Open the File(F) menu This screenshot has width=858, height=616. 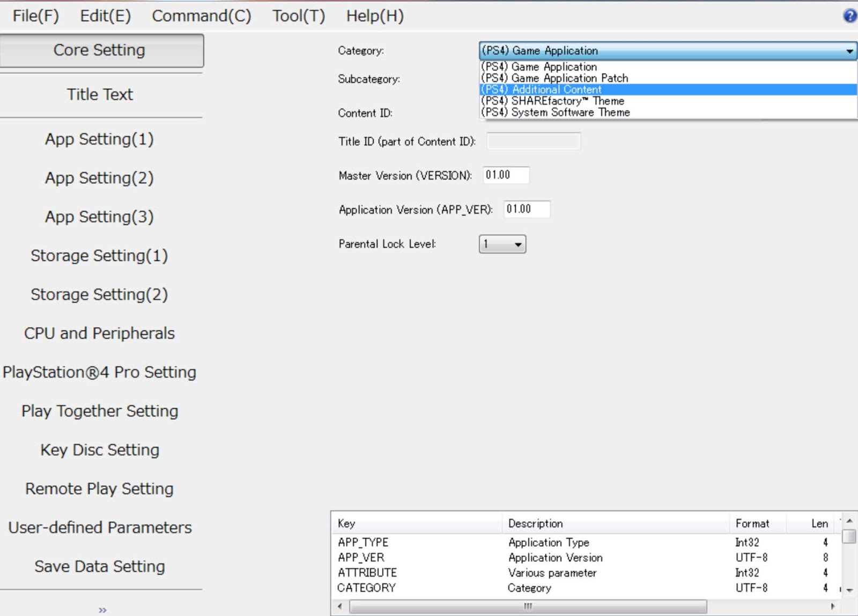pos(35,16)
